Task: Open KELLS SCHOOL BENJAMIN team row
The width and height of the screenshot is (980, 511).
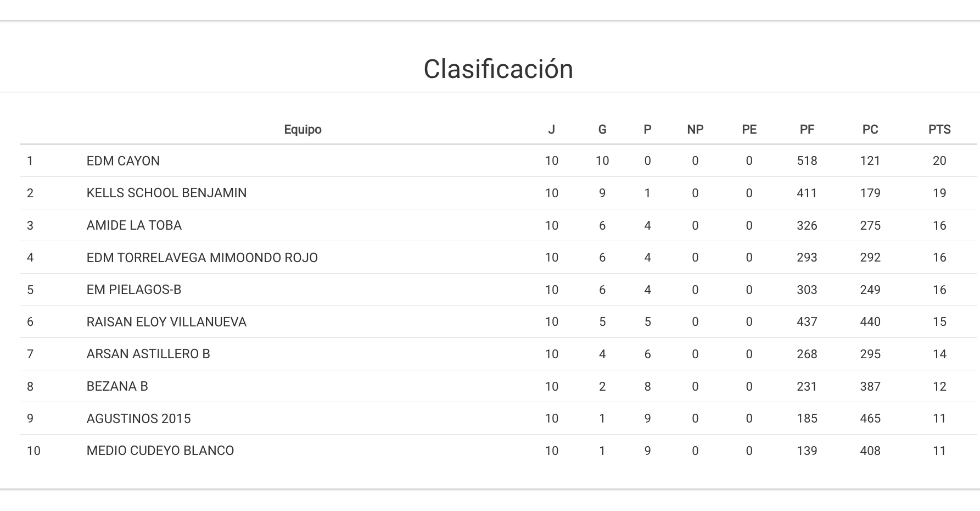Action: coord(166,193)
